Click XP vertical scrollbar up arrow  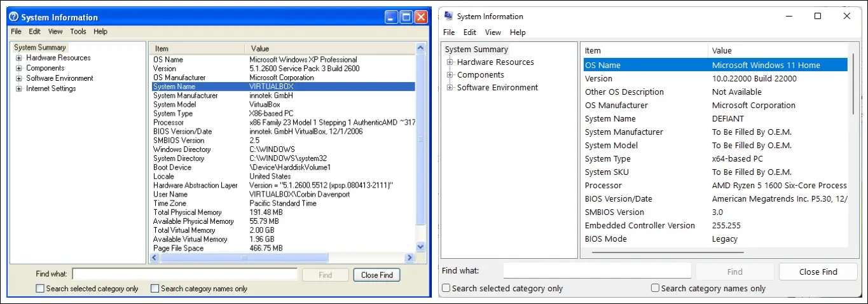coord(420,48)
